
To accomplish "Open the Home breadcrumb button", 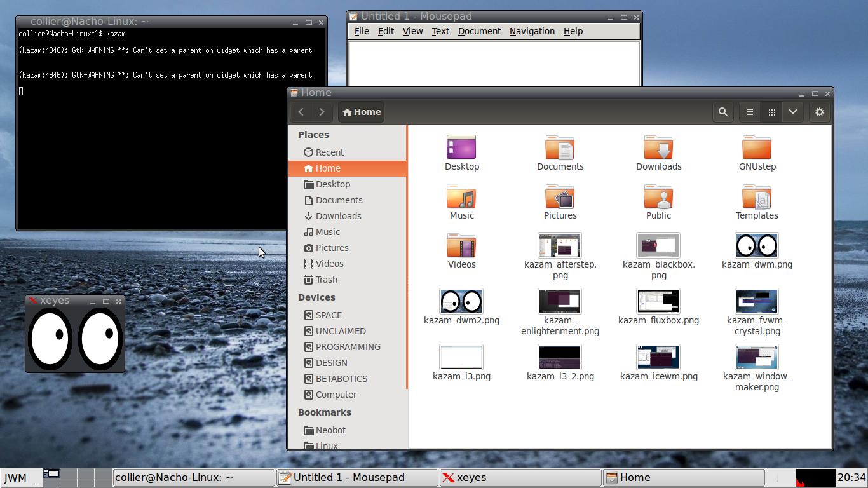I will 361,112.
